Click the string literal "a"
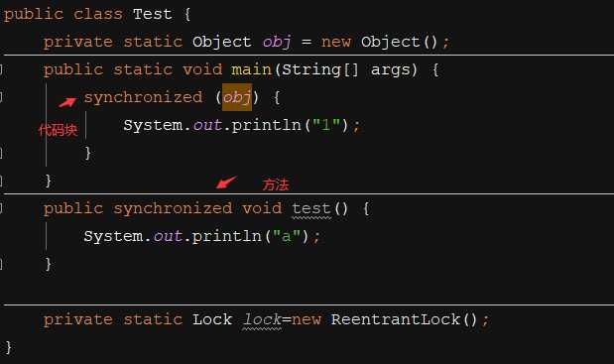614x364 pixels. tap(287, 236)
